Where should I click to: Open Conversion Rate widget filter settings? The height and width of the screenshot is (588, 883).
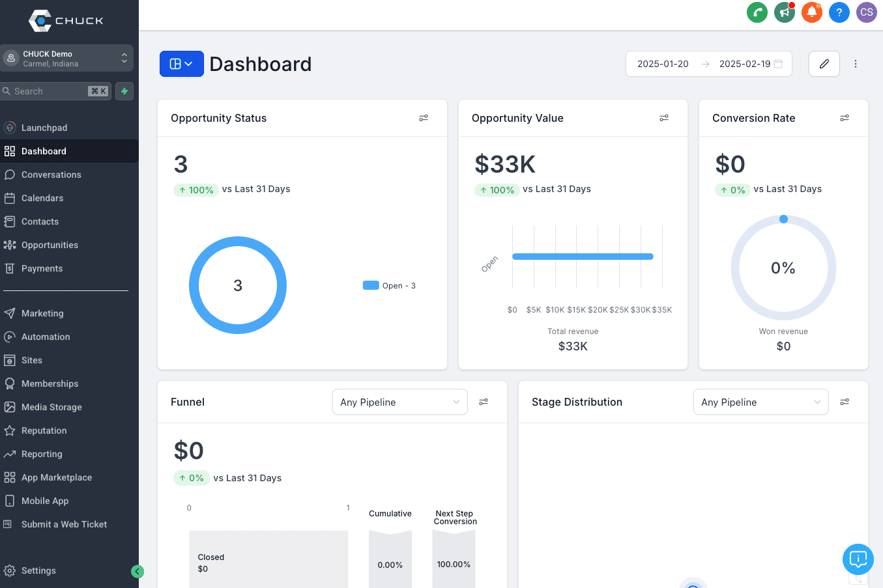click(845, 118)
